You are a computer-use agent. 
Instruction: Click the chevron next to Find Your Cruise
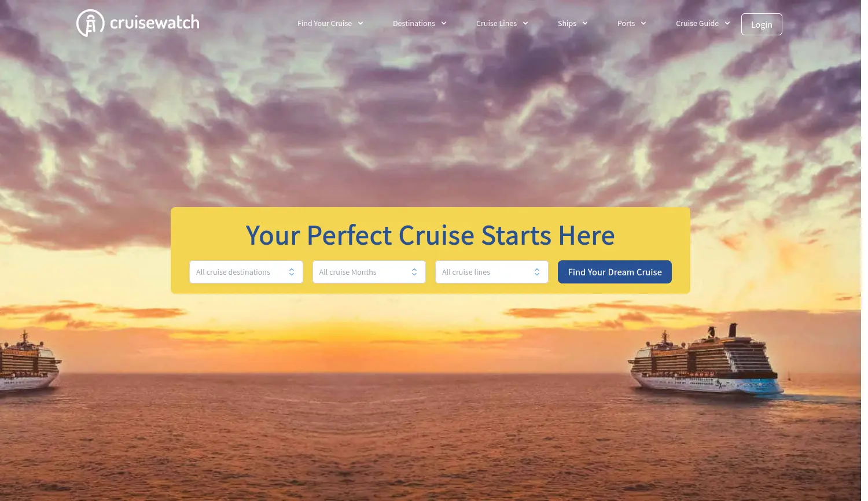tap(361, 24)
